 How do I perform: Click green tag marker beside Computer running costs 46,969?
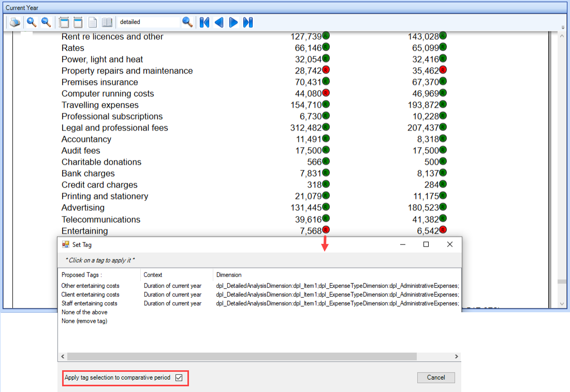click(x=443, y=92)
